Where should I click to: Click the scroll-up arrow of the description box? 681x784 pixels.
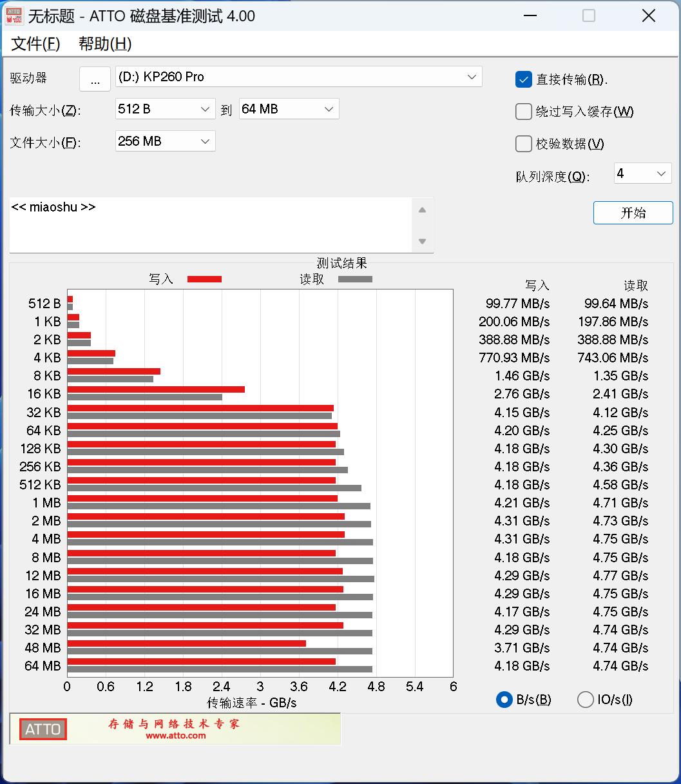[422, 209]
